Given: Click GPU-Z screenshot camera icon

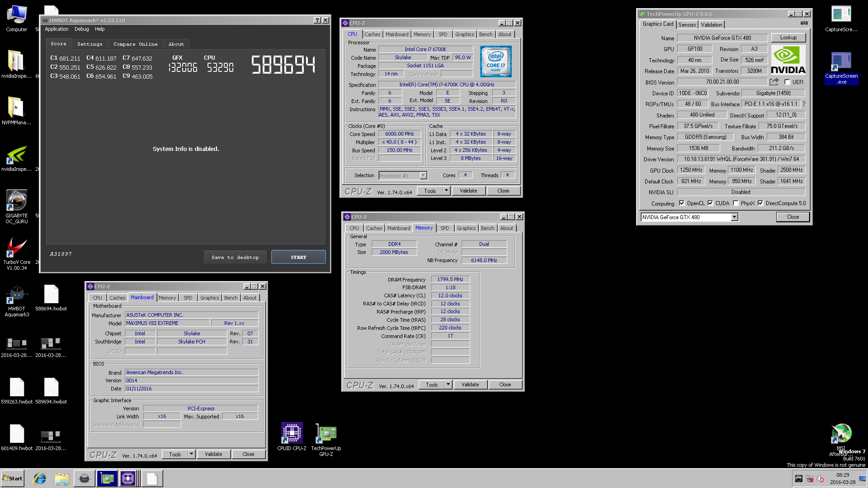Looking at the screenshot, I should point(804,23).
